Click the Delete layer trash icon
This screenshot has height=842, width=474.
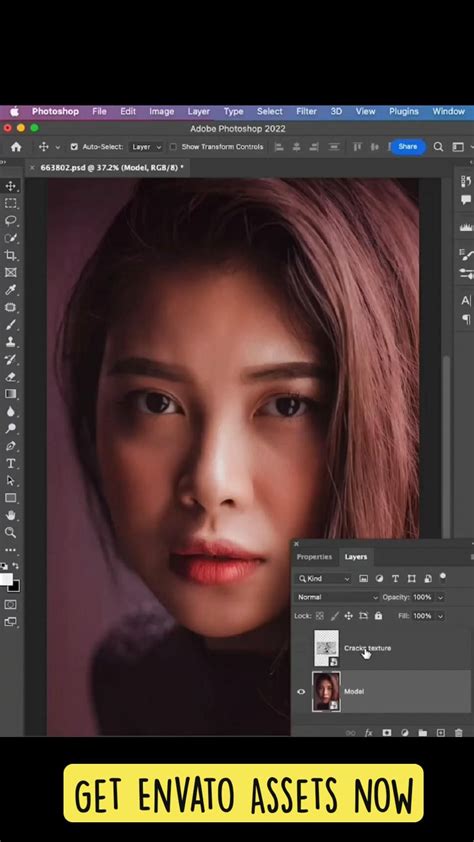[458, 732]
